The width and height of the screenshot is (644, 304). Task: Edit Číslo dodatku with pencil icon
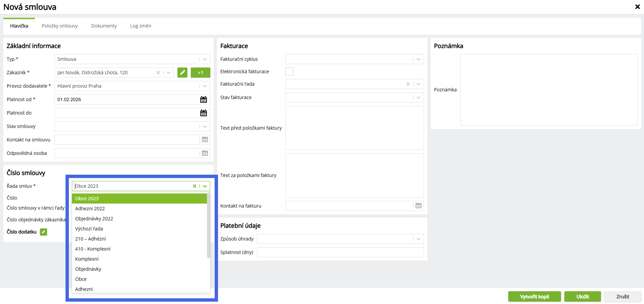pos(44,232)
